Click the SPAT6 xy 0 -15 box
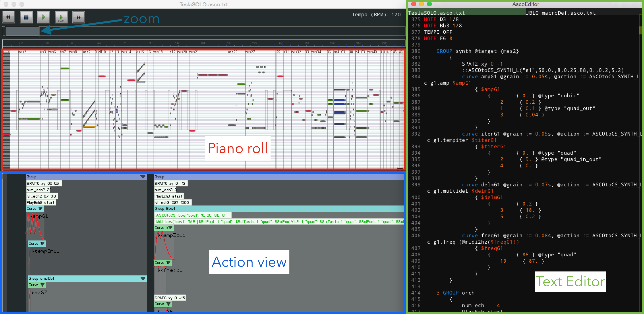644x314 pixels. tap(170, 298)
